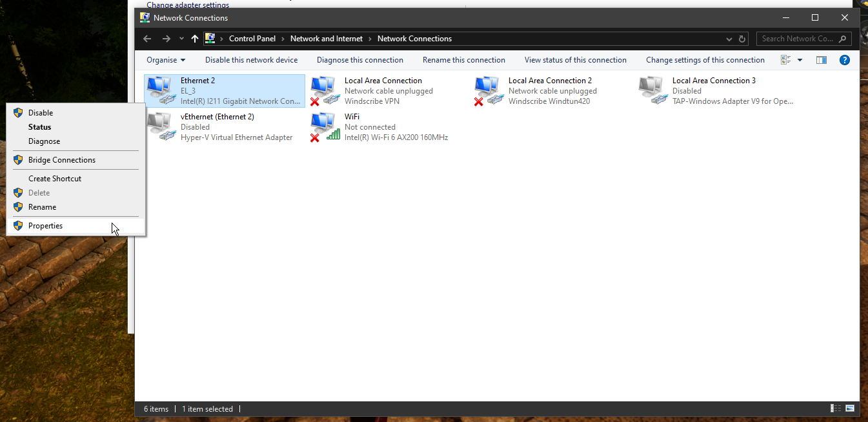The image size is (868, 422).
Task: Expand the chevron after Control Panel
Action: pyautogui.click(x=283, y=39)
